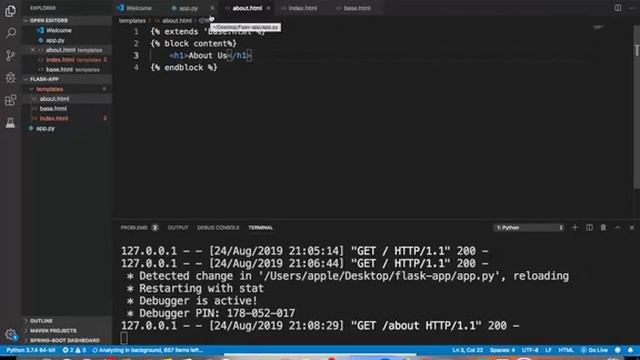Open the Search view in activity bar
Viewport: 640px width, 360px height.
(11, 33)
